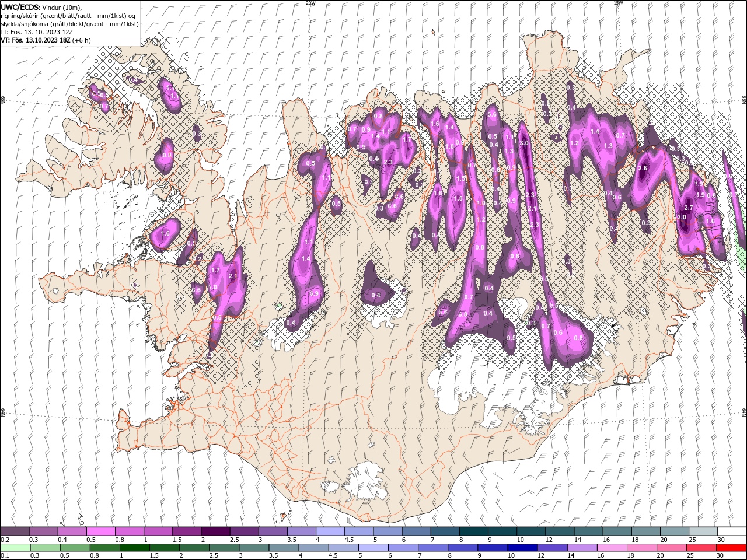Select the darkest green 1 swatch in lower legend
747x560 pixels.
pyautogui.click(x=134, y=547)
